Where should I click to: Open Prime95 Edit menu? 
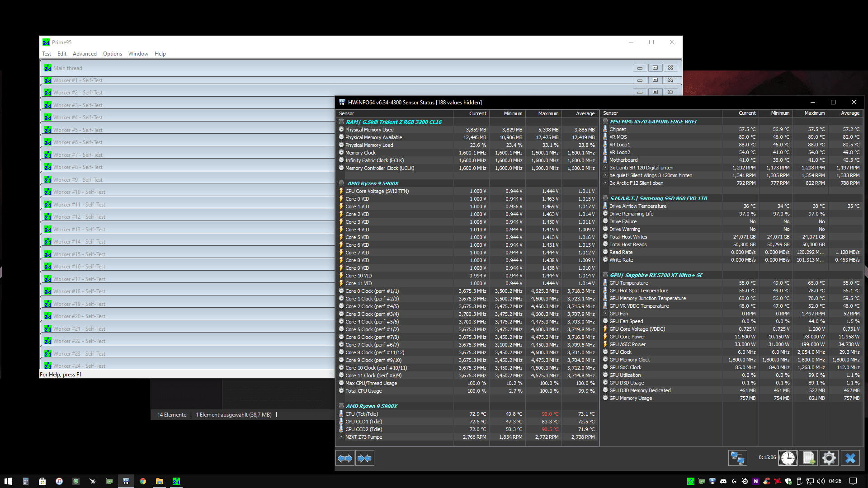[x=62, y=54]
